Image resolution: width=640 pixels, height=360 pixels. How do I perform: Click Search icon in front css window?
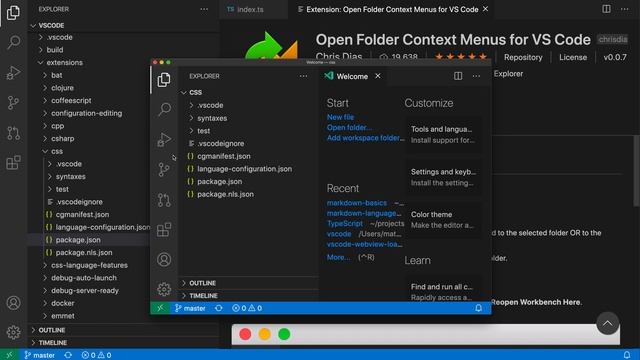click(x=164, y=109)
